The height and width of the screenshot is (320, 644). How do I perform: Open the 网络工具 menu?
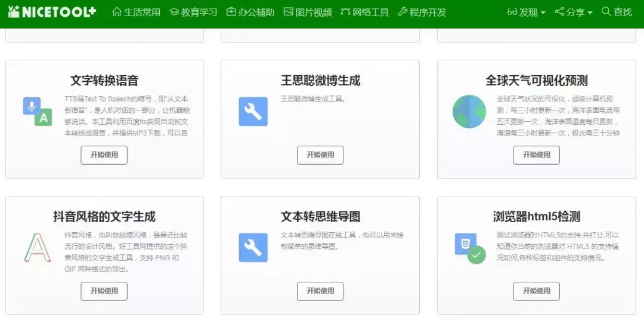pos(364,12)
